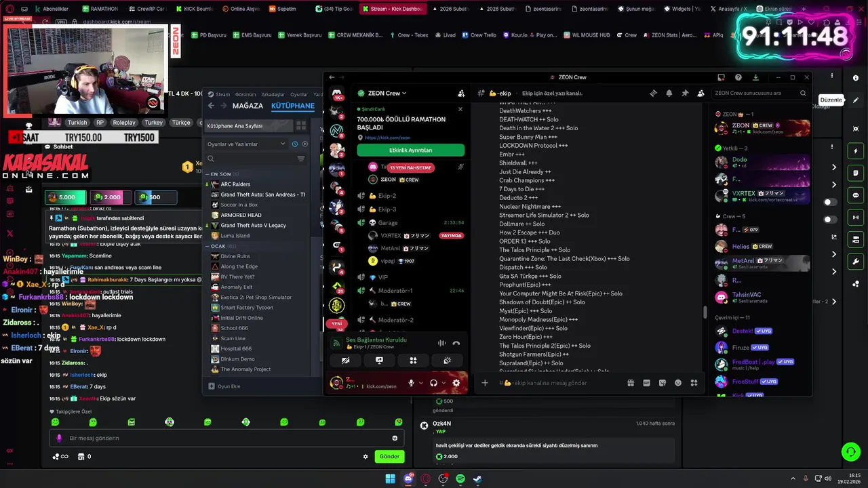Click the Discord download arrow icon
Viewport: 868px width, 488px height.
tap(756, 77)
